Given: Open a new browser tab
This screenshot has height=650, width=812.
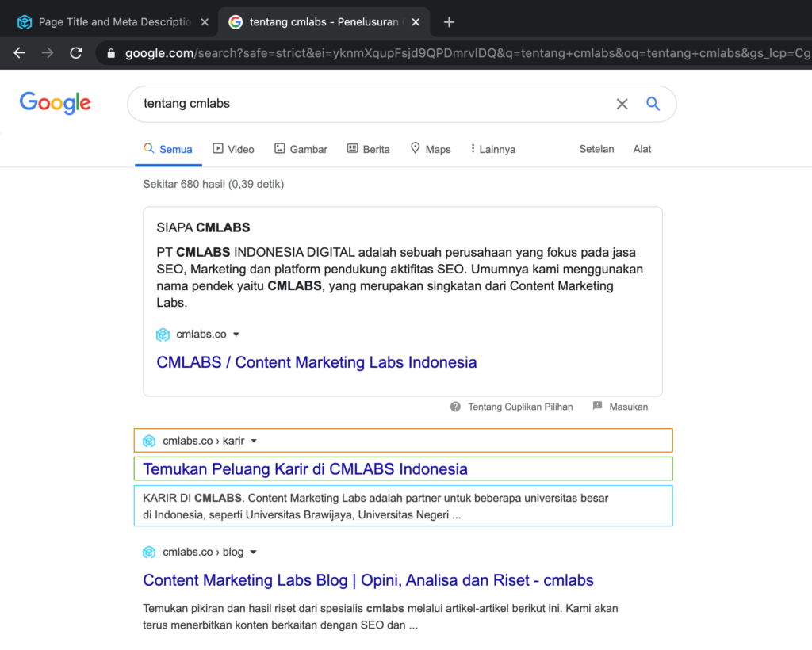Looking at the screenshot, I should 449,22.
